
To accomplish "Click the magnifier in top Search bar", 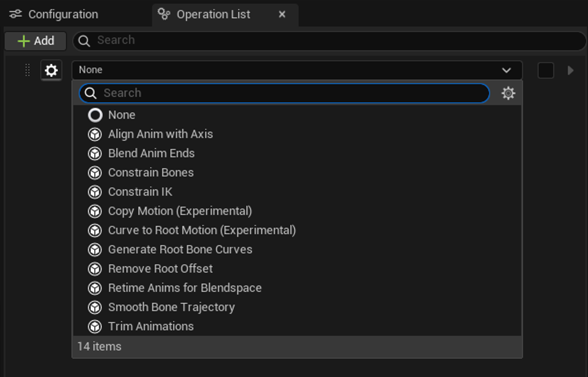I will [84, 41].
